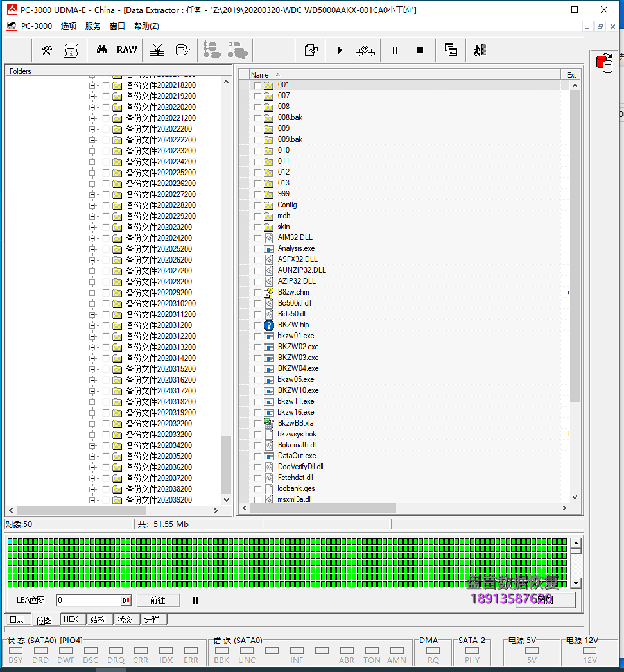Click the BKZW.hlp question mark icon
Image resolution: width=624 pixels, height=672 pixels.
point(269,325)
